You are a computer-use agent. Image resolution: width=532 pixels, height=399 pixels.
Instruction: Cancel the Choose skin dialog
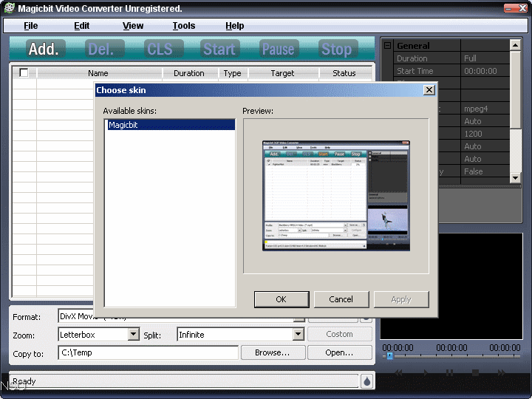pyautogui.click(x=341, y=299)
